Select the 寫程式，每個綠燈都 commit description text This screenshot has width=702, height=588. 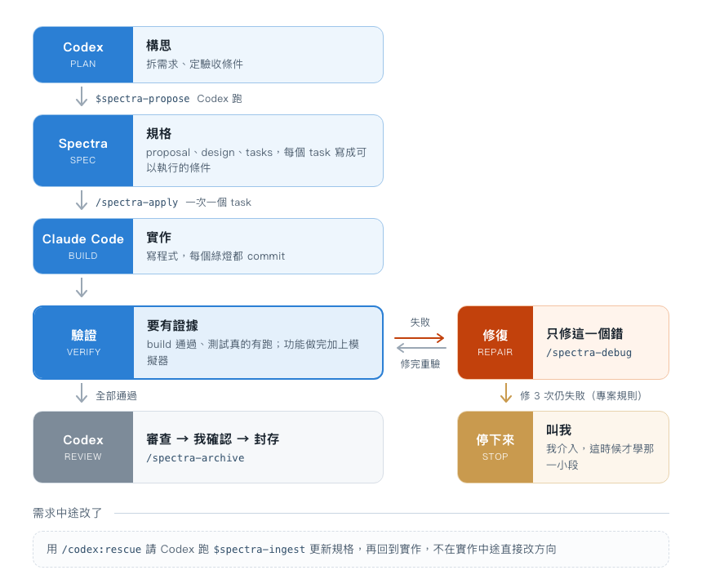215,256
